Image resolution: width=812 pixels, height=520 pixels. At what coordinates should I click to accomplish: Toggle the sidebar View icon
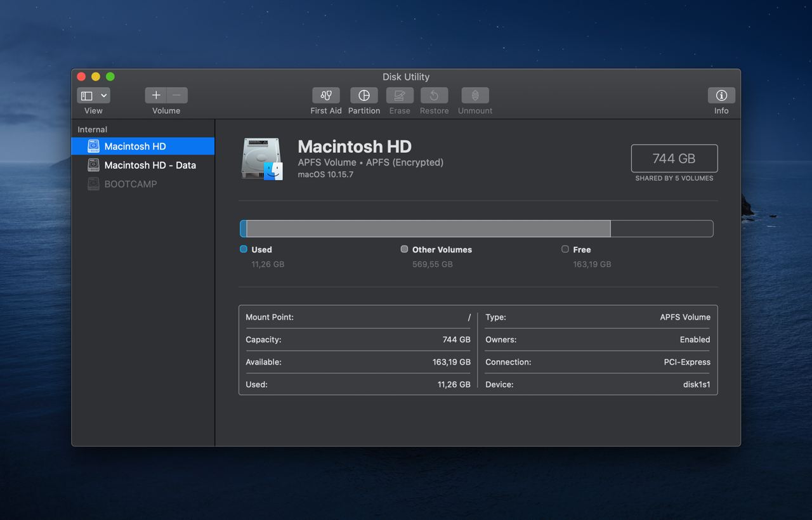click(x=88, y=95)
